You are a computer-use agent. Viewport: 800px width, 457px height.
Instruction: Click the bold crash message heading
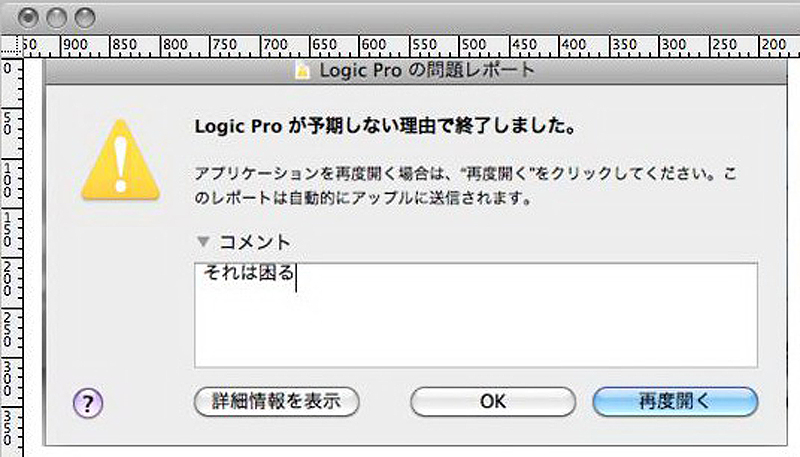click(x=386, y=126)
